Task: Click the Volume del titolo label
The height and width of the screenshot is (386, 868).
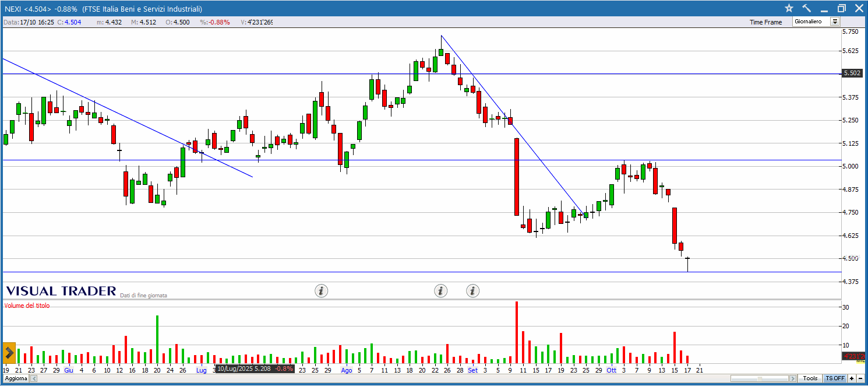Action: [x=27, y=306]
